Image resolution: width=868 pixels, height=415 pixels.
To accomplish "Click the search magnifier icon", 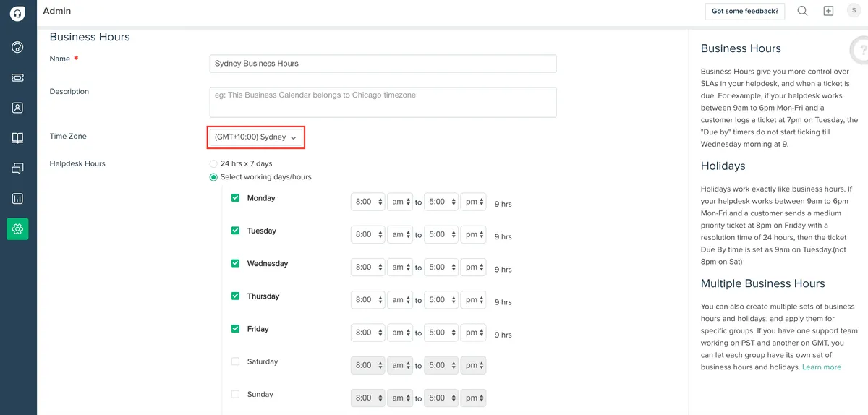I will click(x=802, y=11).
